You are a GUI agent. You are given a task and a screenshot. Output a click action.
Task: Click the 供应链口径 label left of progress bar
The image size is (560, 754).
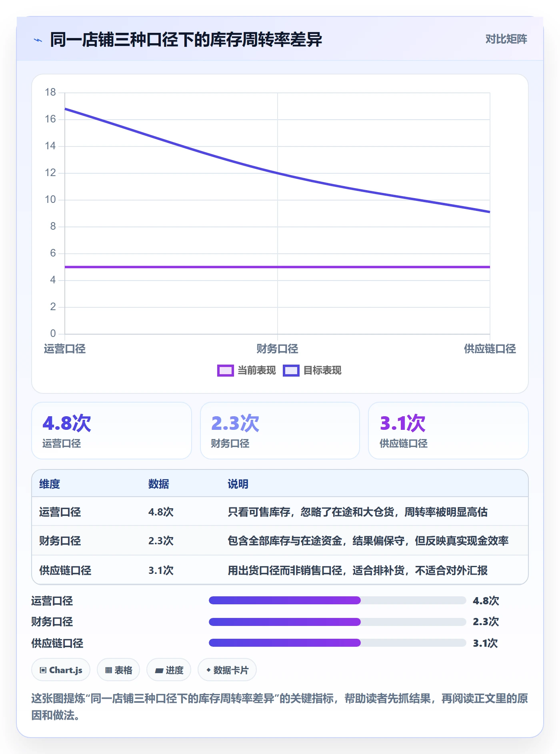57,643
